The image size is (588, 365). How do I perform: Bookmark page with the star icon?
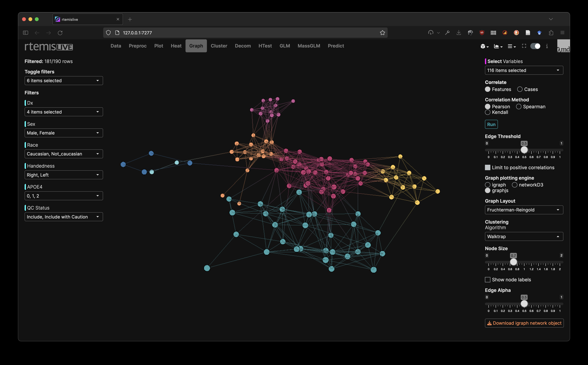pos(382,33)
